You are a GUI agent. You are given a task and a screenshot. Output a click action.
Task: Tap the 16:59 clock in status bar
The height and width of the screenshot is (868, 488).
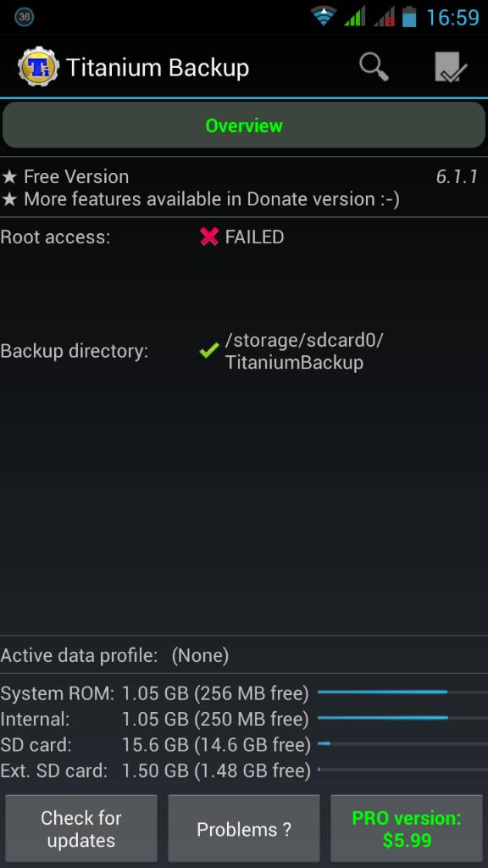pyautogui.click(x=452, y=17)
